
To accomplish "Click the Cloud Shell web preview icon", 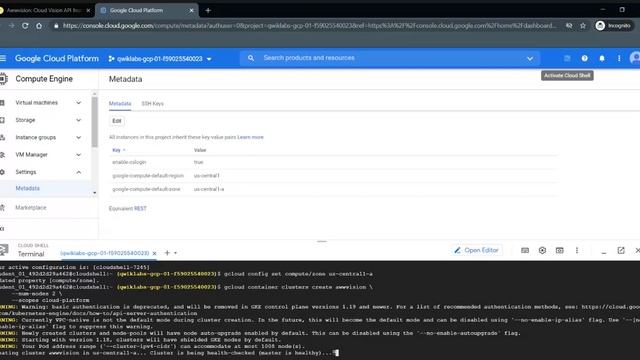I will tap(560, 250).
